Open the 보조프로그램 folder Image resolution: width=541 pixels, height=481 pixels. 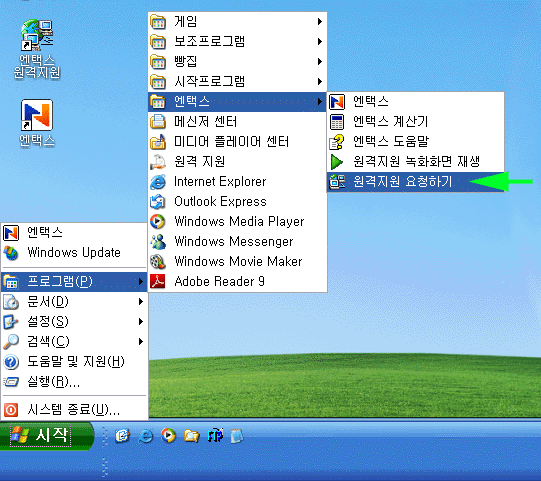(x=237, y=42)
